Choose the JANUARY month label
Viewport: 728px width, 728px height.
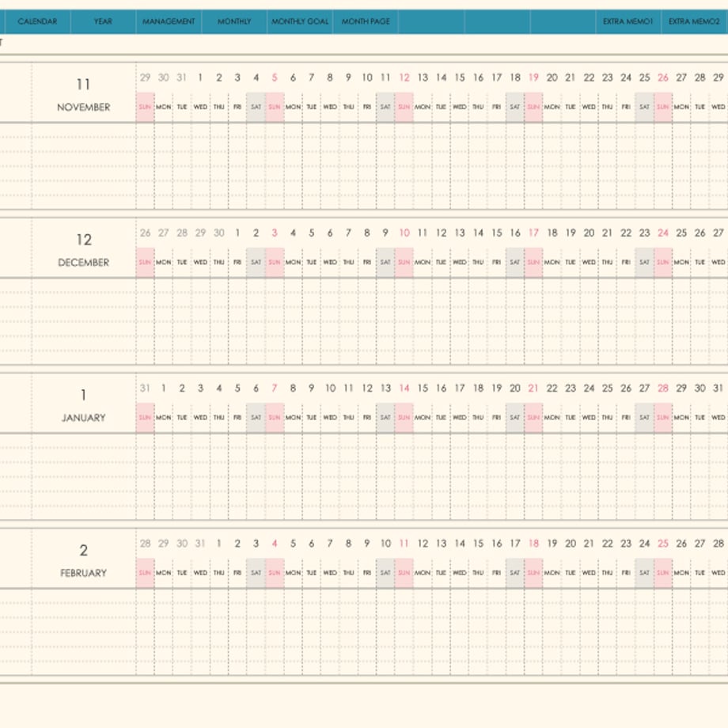[84, 418]
